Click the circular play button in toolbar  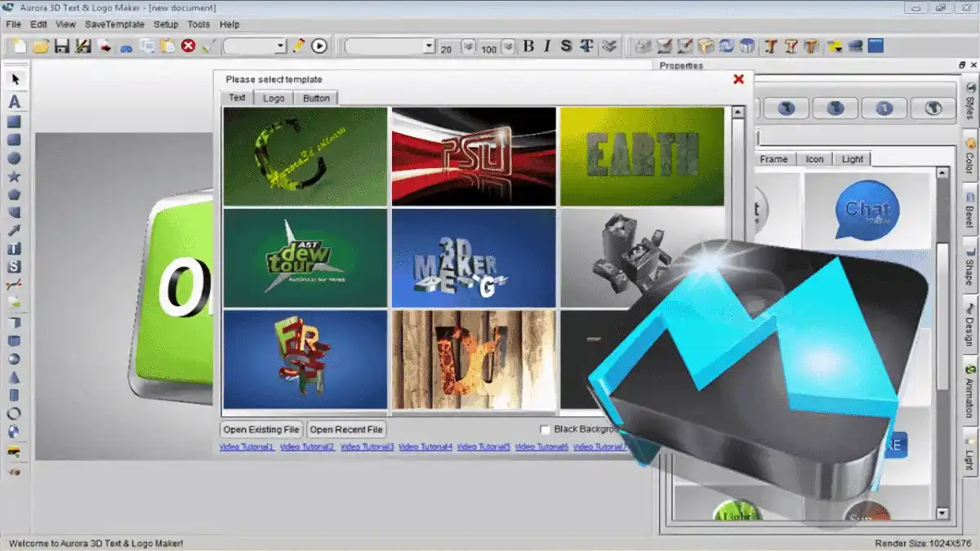pos(319,47)
